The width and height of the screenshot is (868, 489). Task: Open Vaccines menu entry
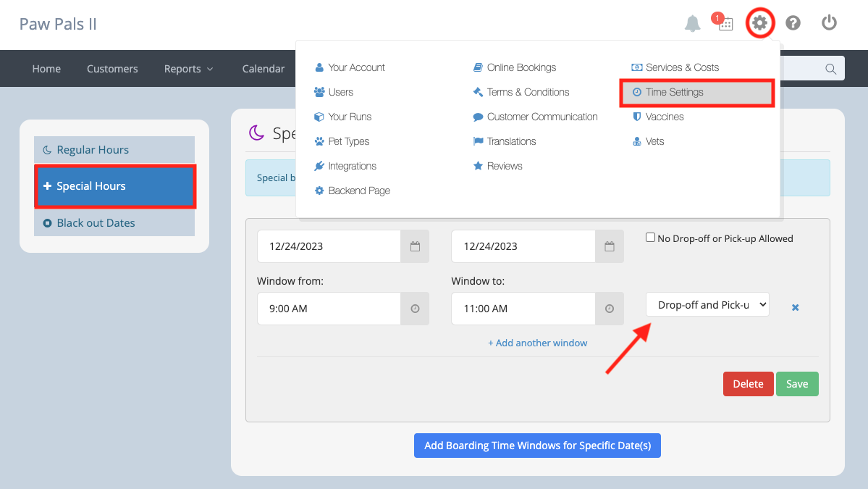pyautogui.click(x=657, y=117)
